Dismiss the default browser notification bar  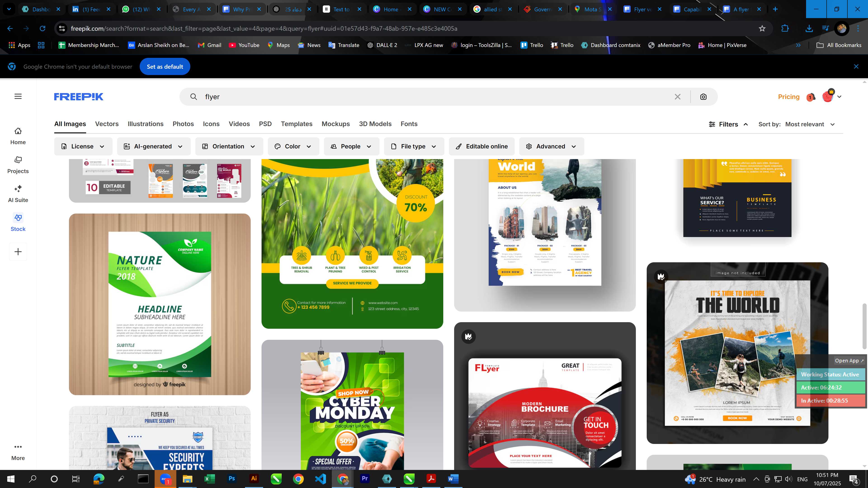[856, 67]
